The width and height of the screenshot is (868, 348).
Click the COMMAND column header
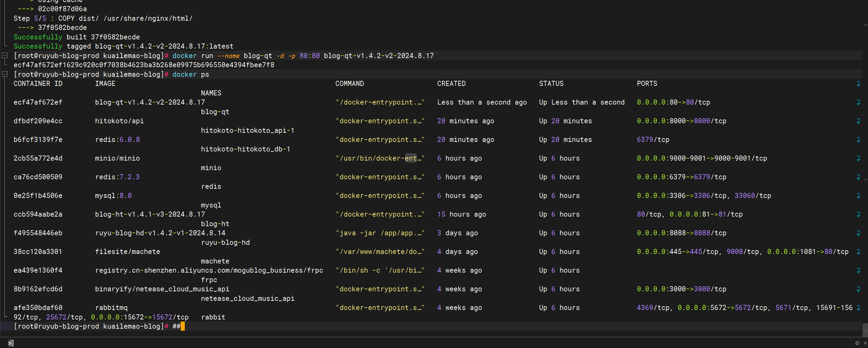click(x=350, y=84)
